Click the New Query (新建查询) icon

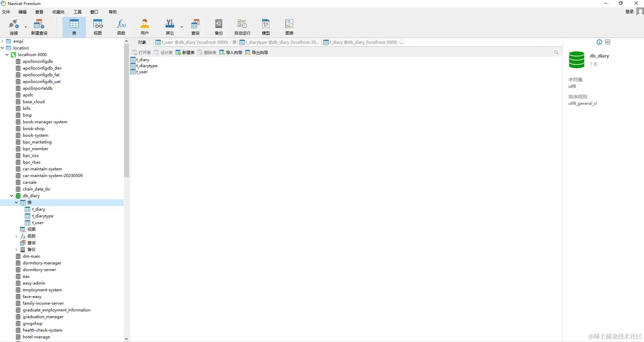39,27
